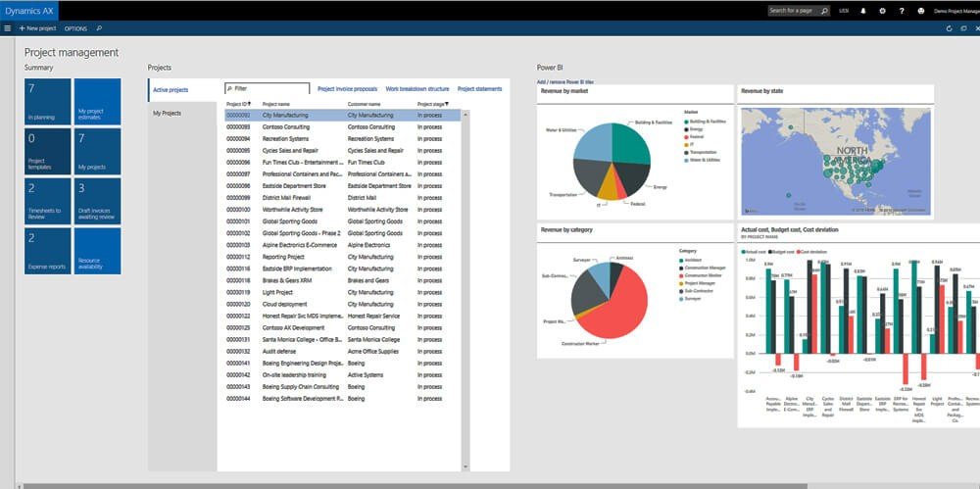
Task: Switch company via the USSI label
Action: (x=844, y=11)
